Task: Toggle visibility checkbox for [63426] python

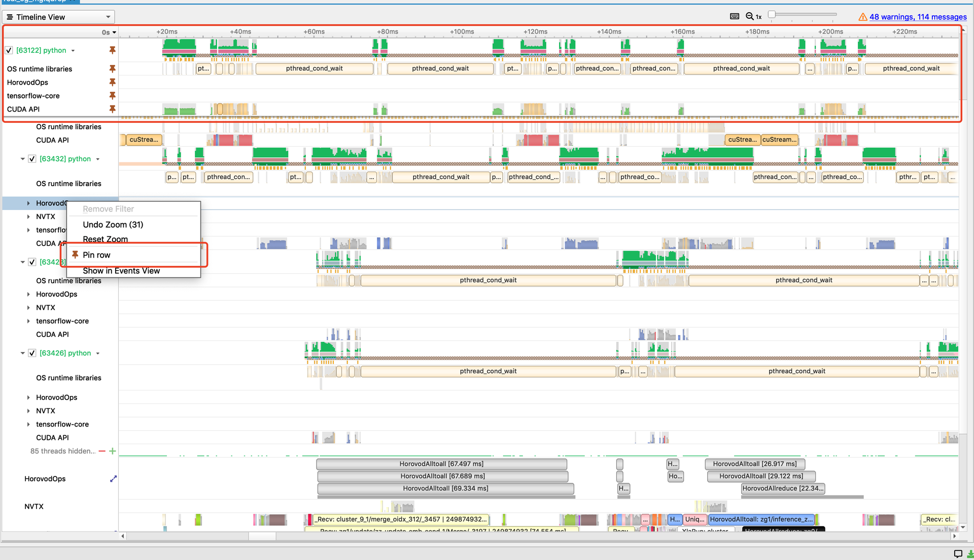Action: [x=32, y=353]
